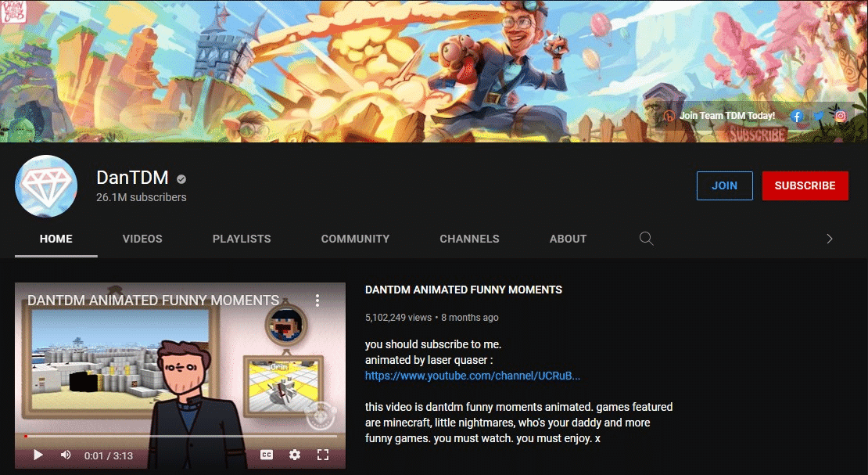
Task: Open DANTDM ANIMATED FUNNY MOMENTS title link
Action: pyautogui.click(x=464, y=290)
